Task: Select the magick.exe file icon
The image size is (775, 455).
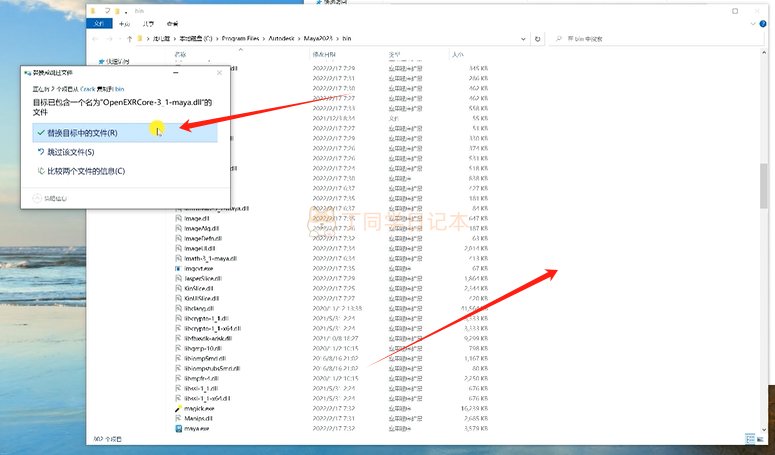Action: click(x=177, y=408)
